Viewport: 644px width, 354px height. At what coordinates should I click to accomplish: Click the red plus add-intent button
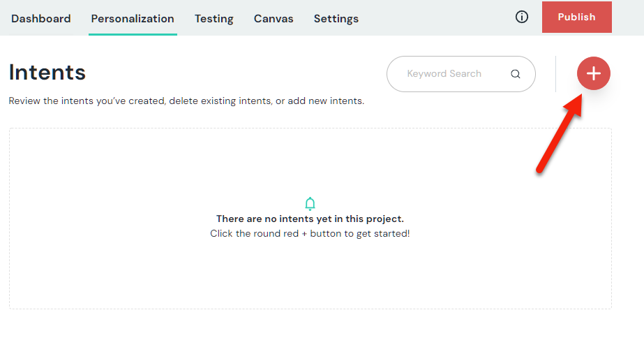click(593, 73)
